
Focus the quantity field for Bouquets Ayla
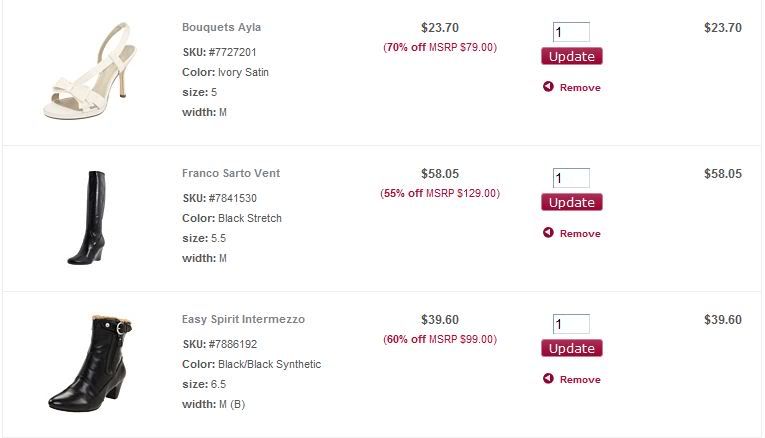click(x=571, y=32)
